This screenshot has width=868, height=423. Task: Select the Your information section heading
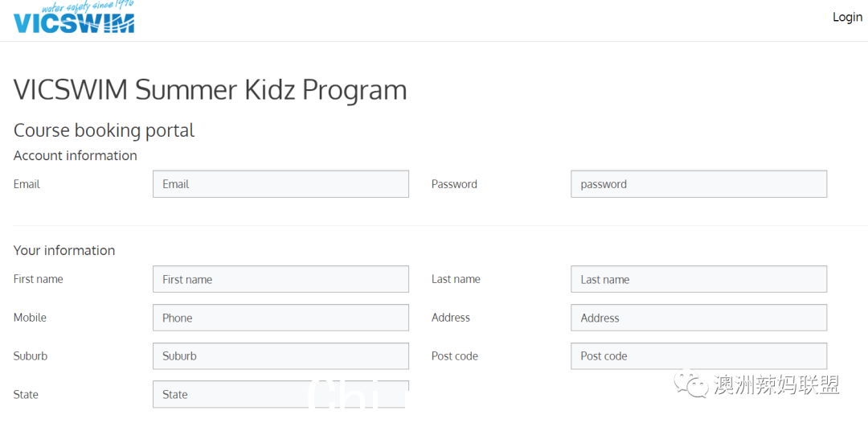pos(64,250)
